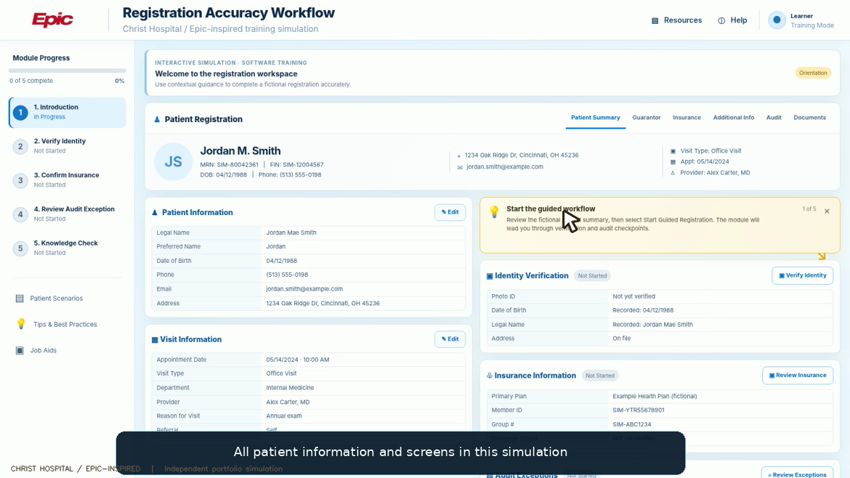
Task: Edit the Patient Information section
Action: tap(450, 212)
